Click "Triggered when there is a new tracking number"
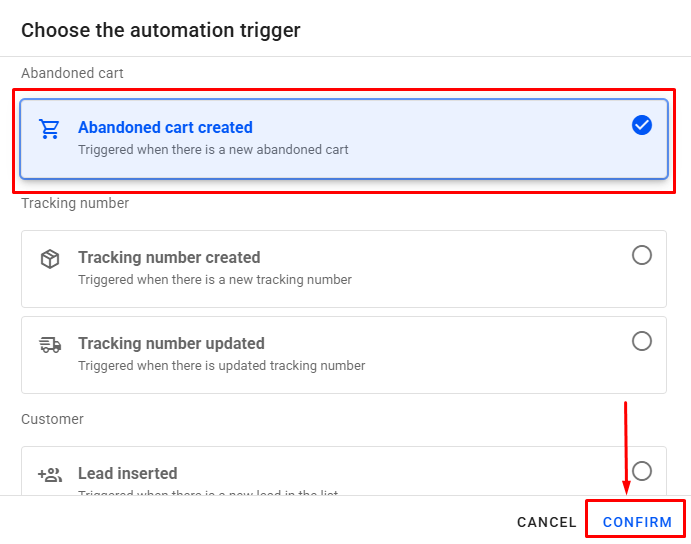The height and width of the screenshot is (544, 691). click(215, 280)
